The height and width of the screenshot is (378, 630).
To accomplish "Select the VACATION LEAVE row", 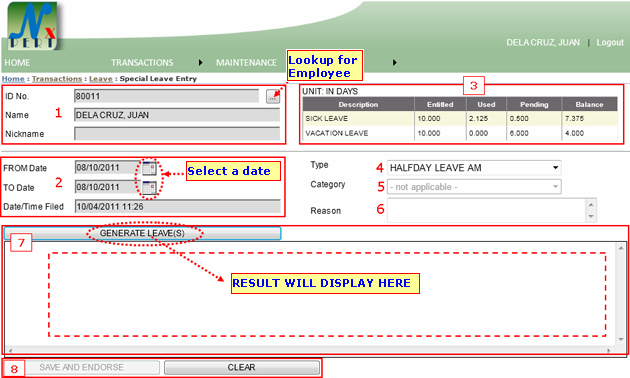I will pos(460,133).
